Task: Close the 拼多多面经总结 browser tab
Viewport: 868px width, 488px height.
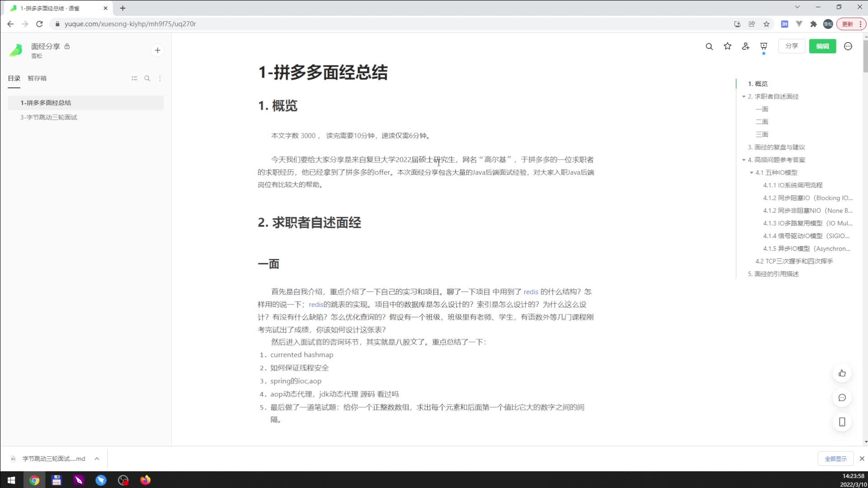Action: (x=105, y=8)
